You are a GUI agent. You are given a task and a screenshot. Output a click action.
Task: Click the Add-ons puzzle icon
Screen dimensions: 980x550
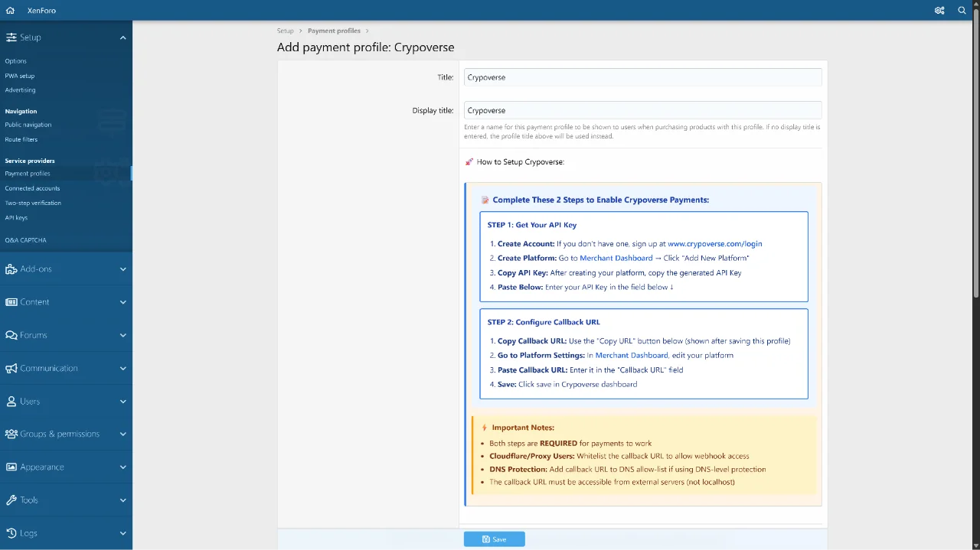pyautogui.click(x=11, y=269)
